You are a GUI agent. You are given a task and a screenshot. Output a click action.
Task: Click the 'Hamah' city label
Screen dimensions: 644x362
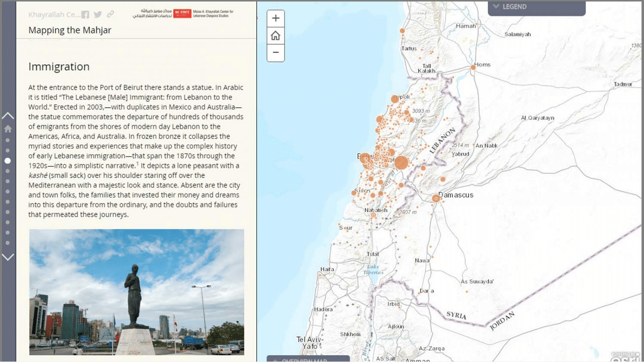(x=466, y=26)
